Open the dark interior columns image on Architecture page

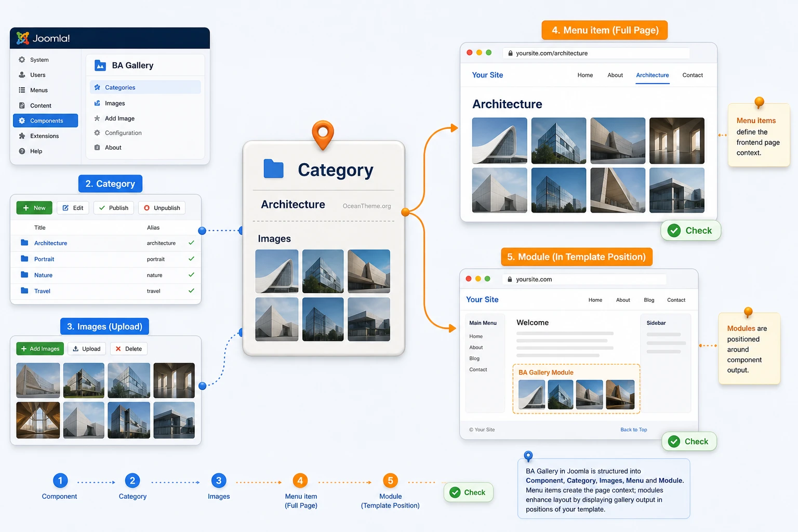point(677,141)
